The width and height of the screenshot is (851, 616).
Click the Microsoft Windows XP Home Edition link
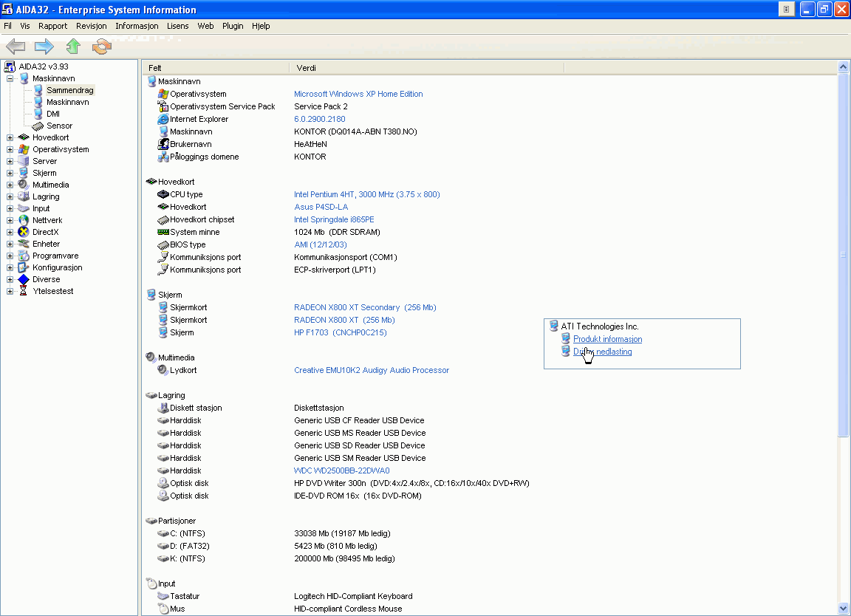pos(358,94)
